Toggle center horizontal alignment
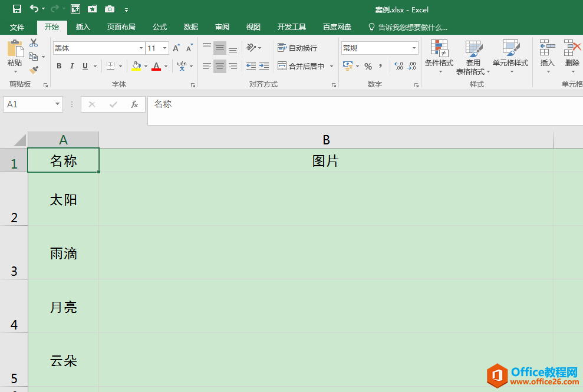Viewport: 583px width, 392px height. [x=220, y=66]
